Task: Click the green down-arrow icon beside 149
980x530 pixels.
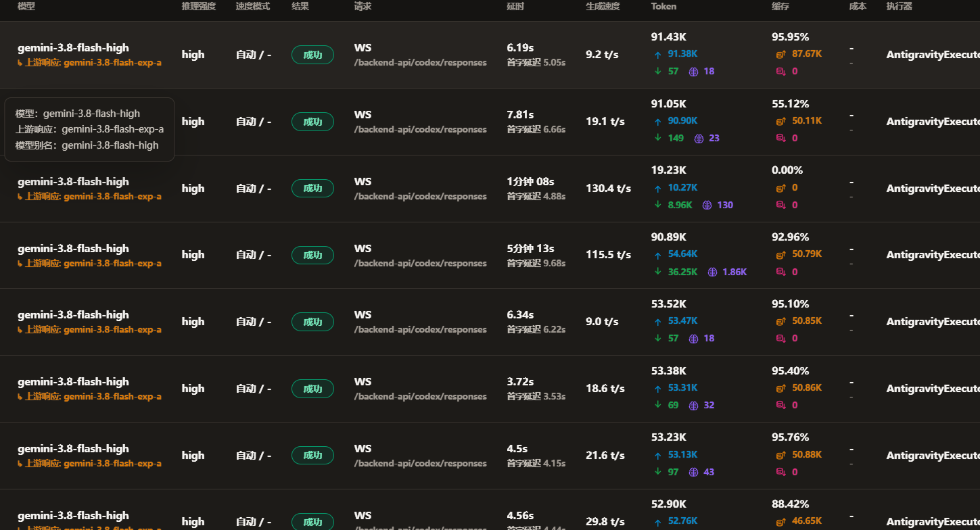Action: click(x=657, y=138)
